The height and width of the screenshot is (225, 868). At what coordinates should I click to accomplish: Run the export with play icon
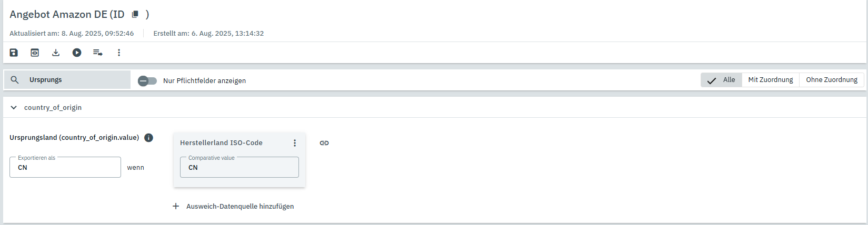pos(77,53)
